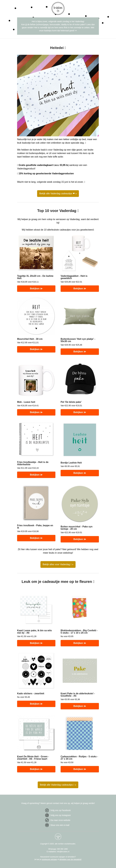Click Bekijken under Pet 'De bêste pake'
This screenshot has width=116, height=868.
80,412
